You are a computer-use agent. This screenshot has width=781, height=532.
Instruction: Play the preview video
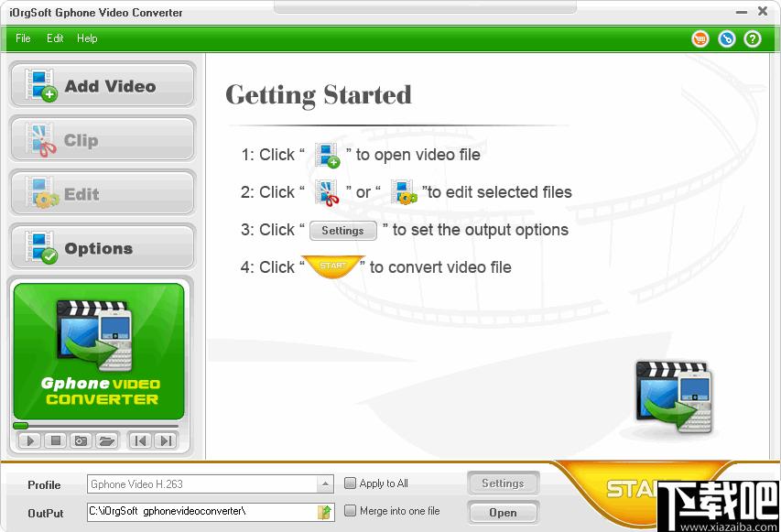coord(30,440)
